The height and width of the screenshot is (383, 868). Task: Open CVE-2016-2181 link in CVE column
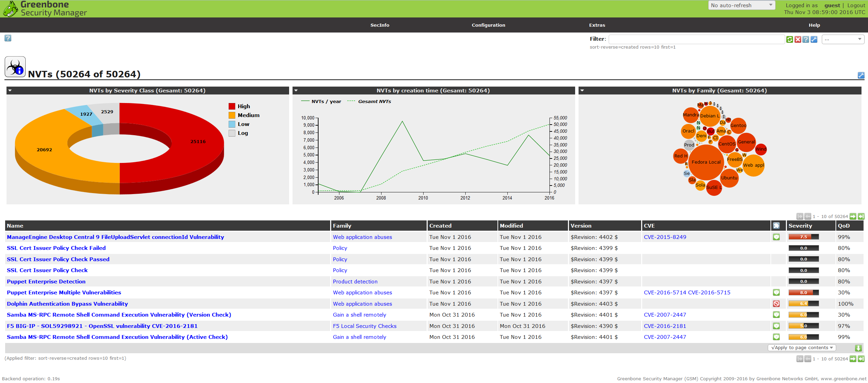(665, 326)
